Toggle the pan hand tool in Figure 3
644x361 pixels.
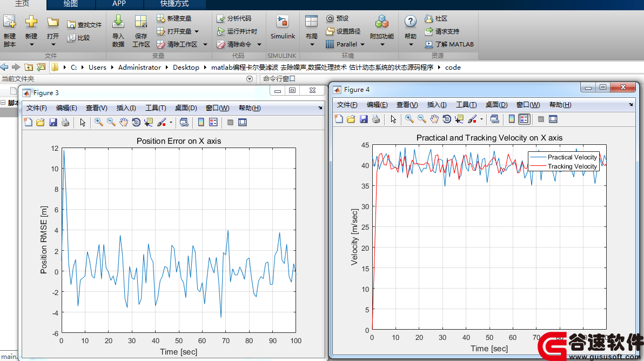pyautogui.click(x=124, y=122)
